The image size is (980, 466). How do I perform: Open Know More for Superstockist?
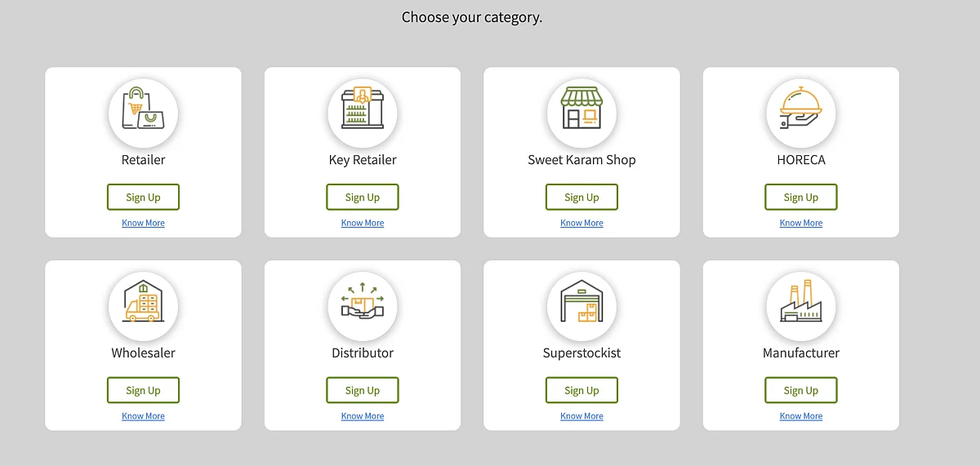click(581, 416)
